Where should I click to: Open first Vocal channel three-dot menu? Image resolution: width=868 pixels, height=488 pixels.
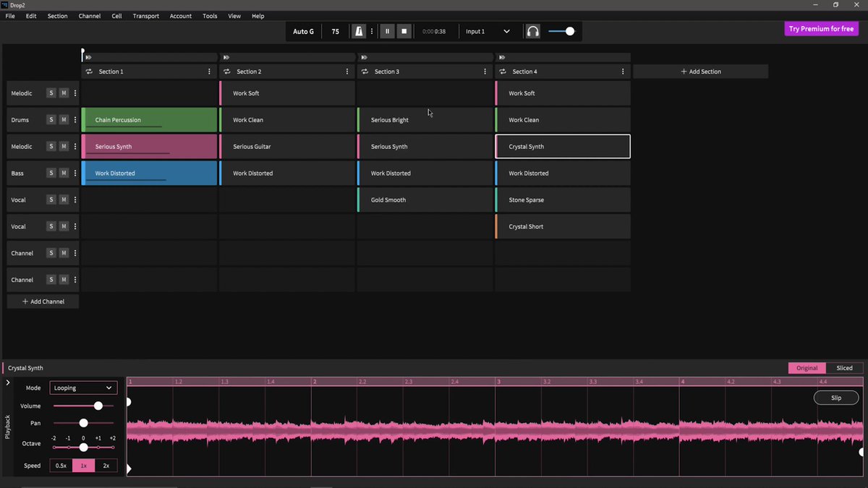[75, 200]
